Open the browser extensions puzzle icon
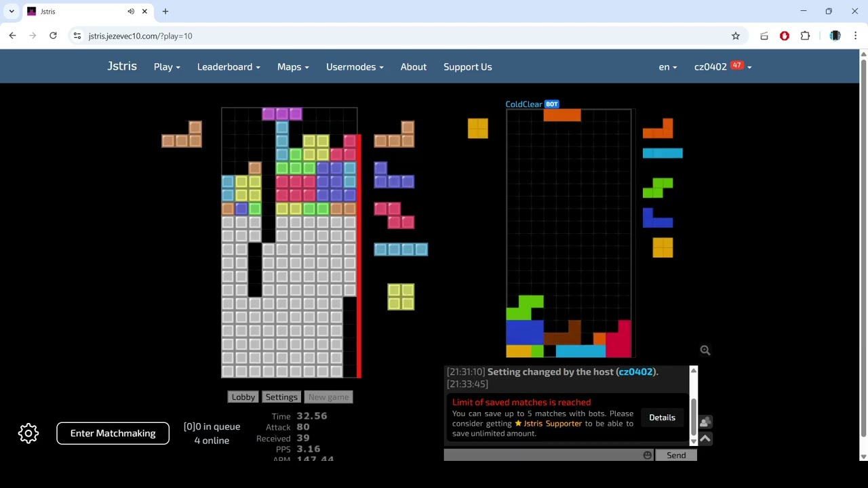 tap(805, 36)
